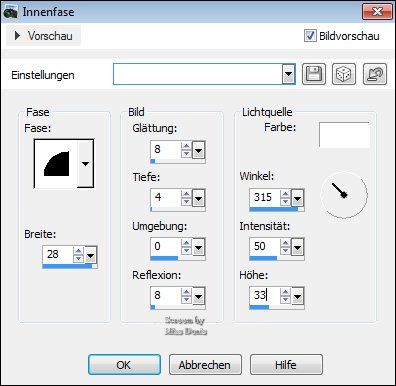Open the Fase bevel shape dropdown
The width and height of the screenshot is (396, 386).
tap(86, 164)
